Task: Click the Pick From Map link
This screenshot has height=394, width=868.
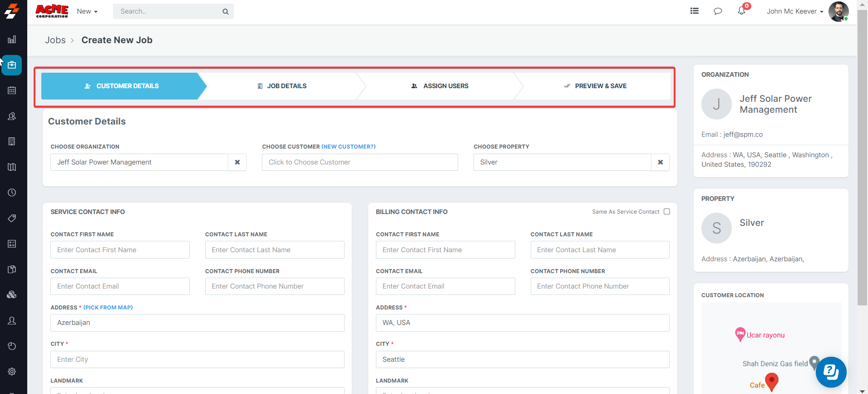Action: tap(108, 308)
